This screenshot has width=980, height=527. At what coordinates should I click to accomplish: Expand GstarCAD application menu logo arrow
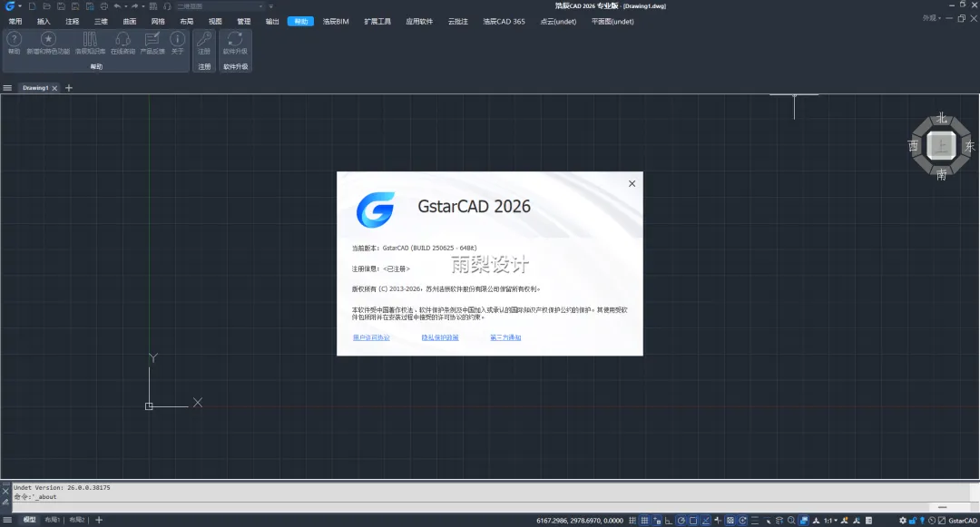click(x=20, y=6)
